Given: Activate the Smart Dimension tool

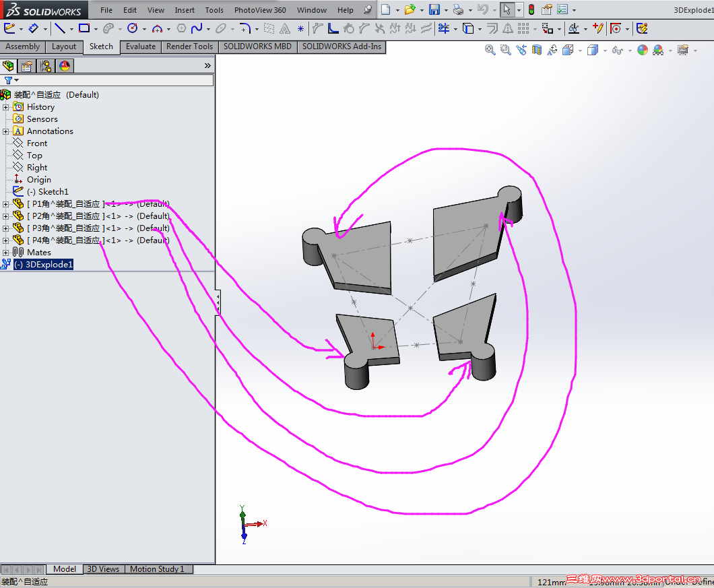Looking at the screenshot, I should coord(33,29).
